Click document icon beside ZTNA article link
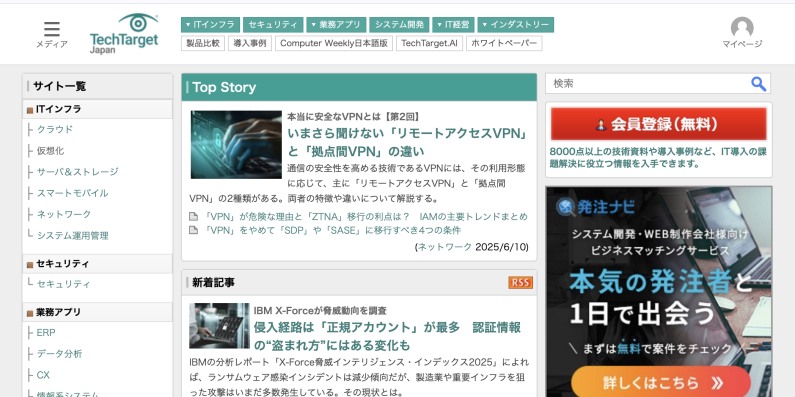 [193, 217]
